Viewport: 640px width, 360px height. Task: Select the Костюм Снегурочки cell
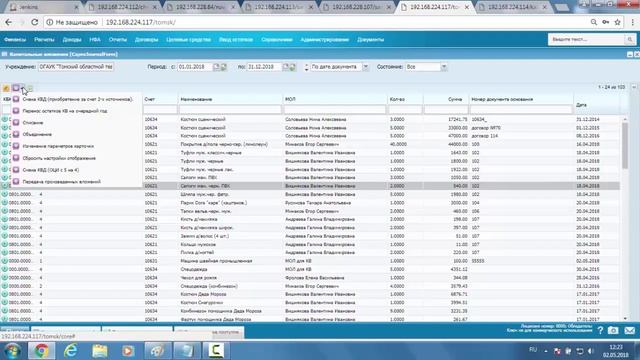click(202, 303)
